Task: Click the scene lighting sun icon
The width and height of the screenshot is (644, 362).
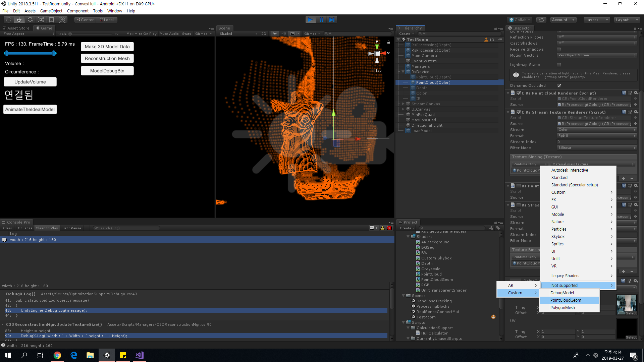Action: [x=274, y=34]
